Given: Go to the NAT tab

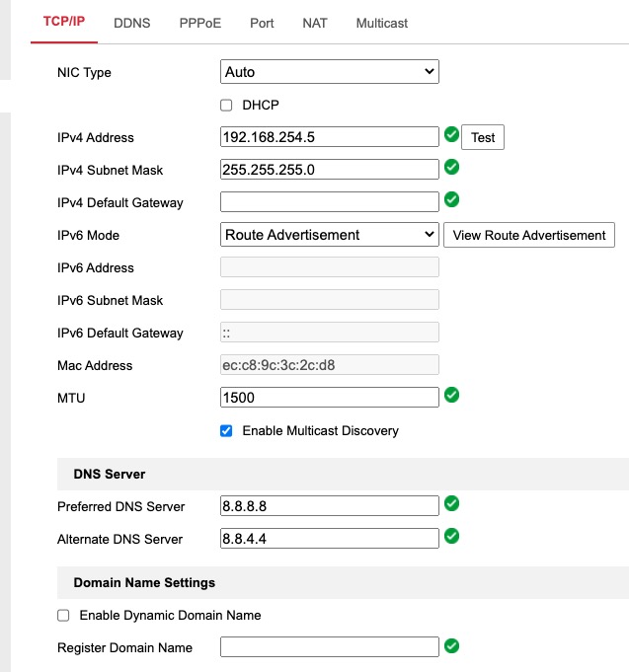Looking at the screenshot, I should tap(315, 23).
